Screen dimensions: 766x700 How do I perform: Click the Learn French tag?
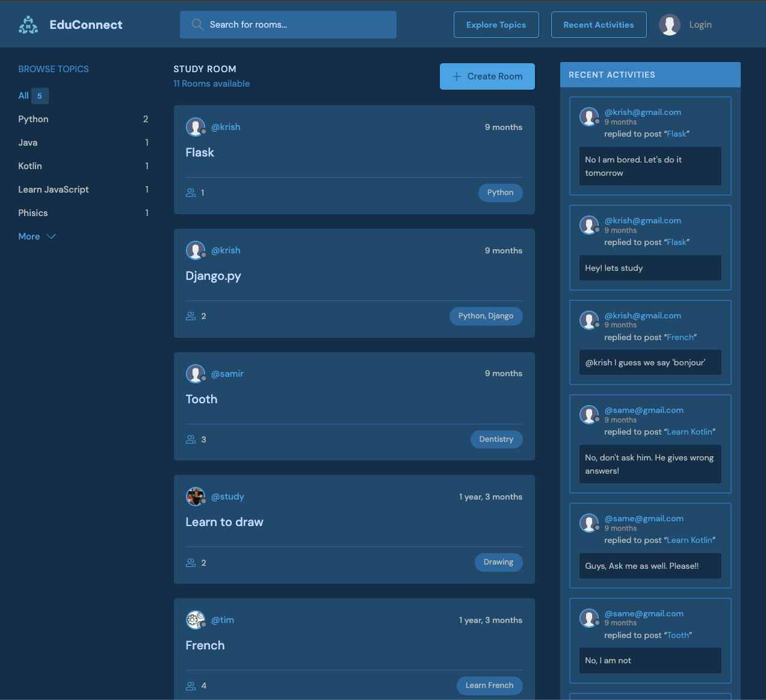click(490, 686)
